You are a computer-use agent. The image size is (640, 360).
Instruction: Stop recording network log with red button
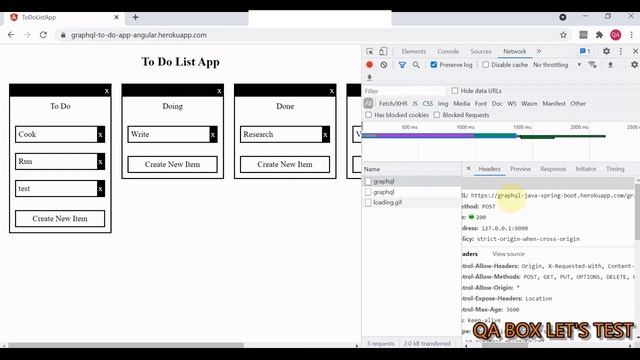pos(369,64)
